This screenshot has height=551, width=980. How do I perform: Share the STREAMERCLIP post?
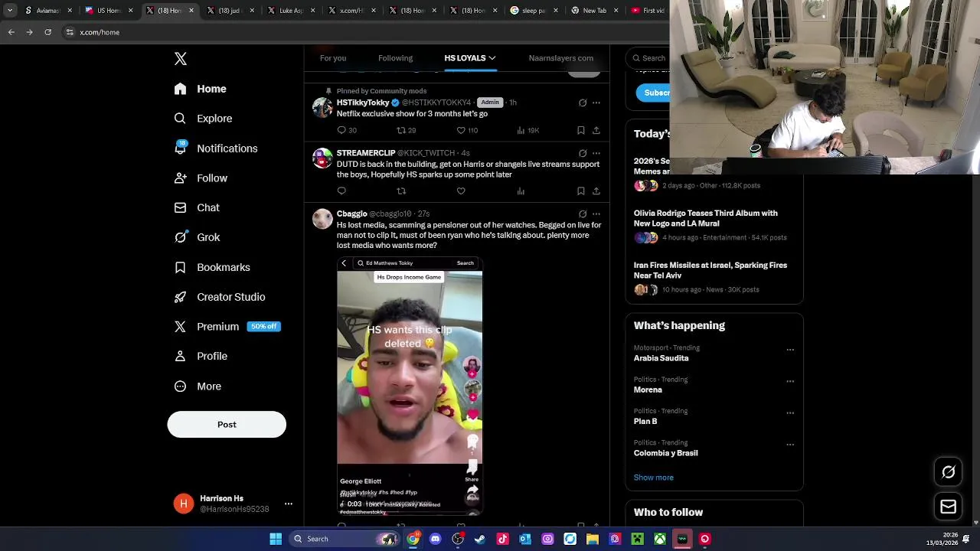tap(596, 191)
